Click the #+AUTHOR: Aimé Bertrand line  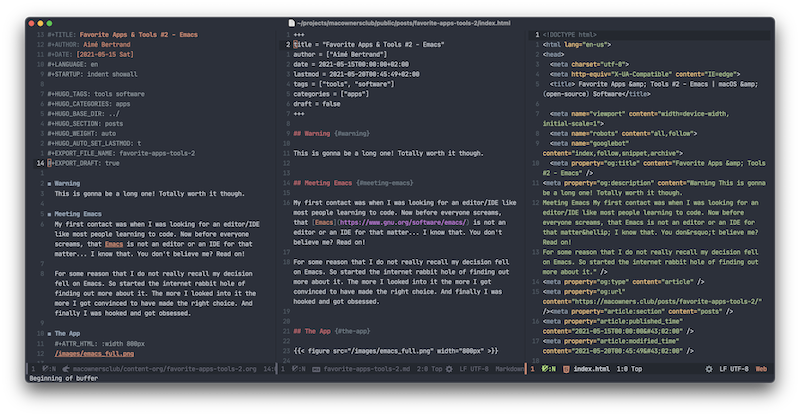tap(89, 44)
